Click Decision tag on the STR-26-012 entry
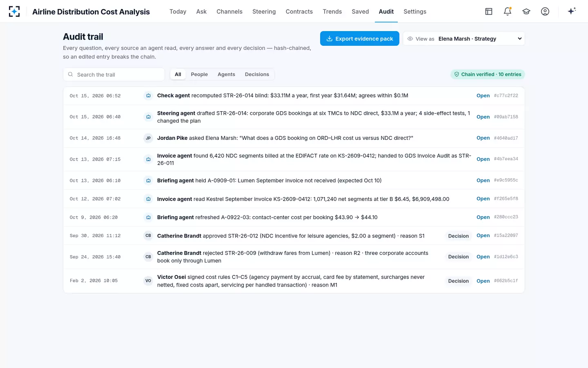The width and height of the screenshot is (588, 368). point(459,236)
